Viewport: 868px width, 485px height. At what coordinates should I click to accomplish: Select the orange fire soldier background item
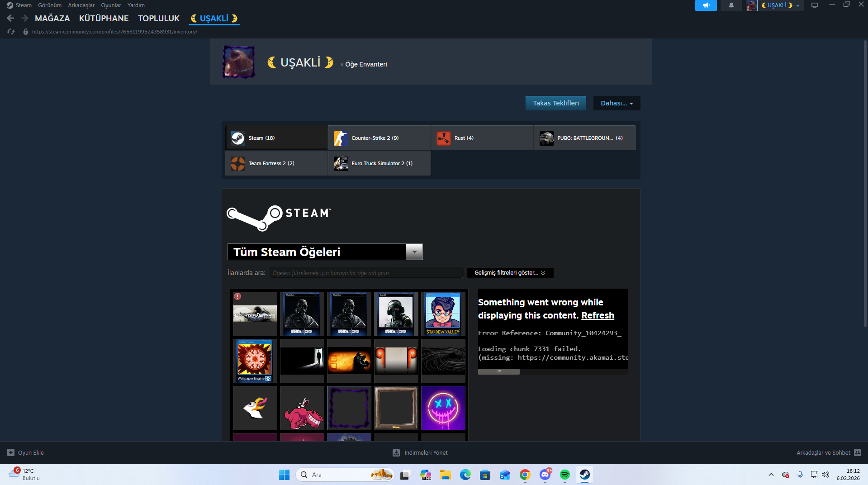click(349, 361)
